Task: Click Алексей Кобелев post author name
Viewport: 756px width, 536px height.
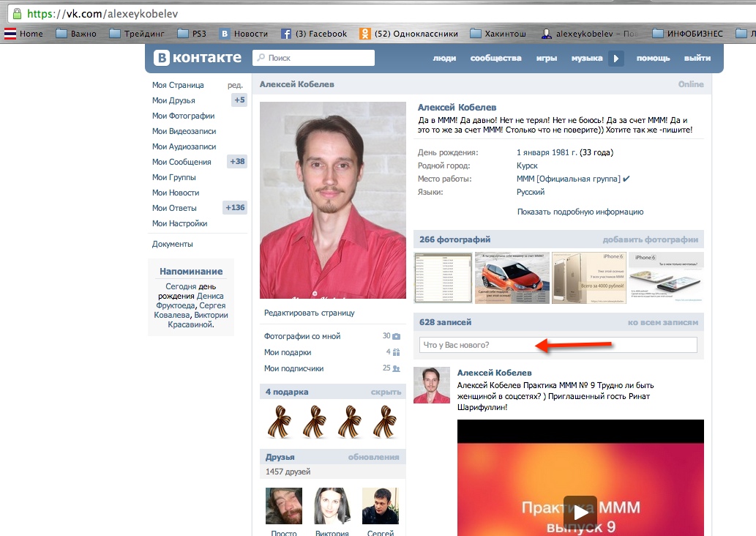Action: (x=494, y=373)
